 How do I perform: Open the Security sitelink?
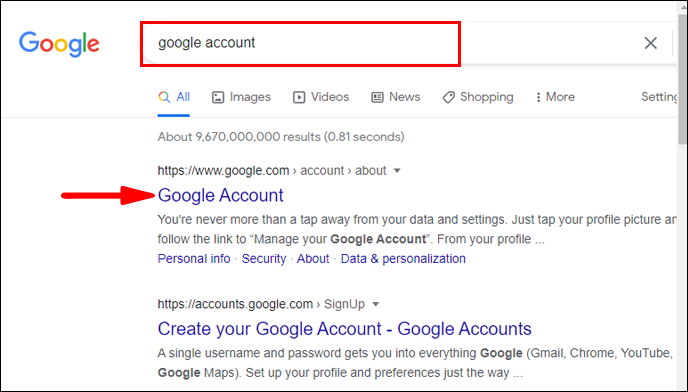point(264,259)
